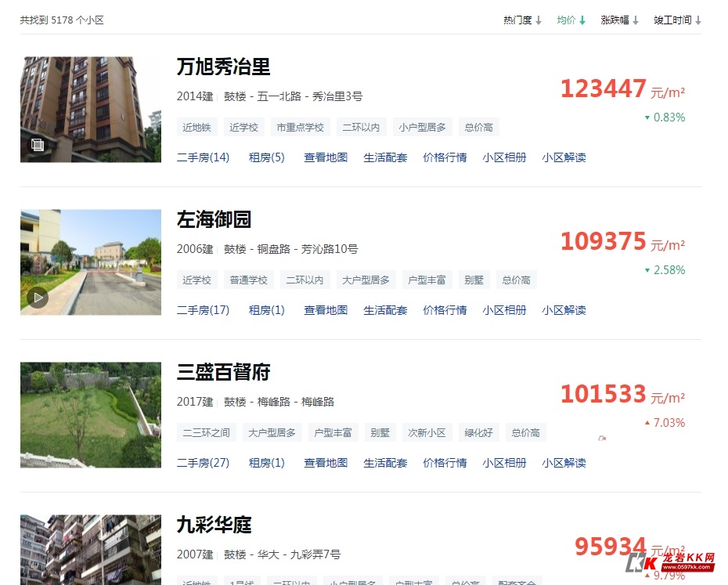Open 查看地图 for 左海御园

(x=326, y=310)
